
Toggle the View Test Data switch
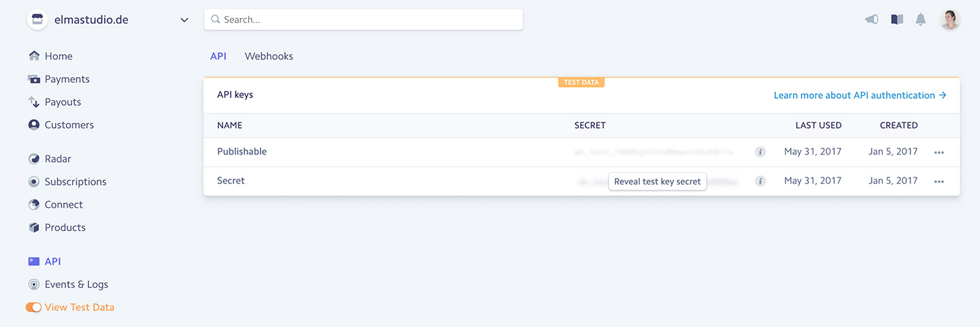[33, 308]
